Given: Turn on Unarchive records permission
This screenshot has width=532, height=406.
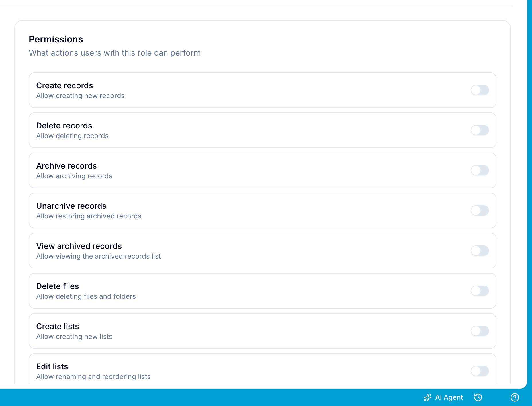Looking at the screenshot, I should [480, 210].
